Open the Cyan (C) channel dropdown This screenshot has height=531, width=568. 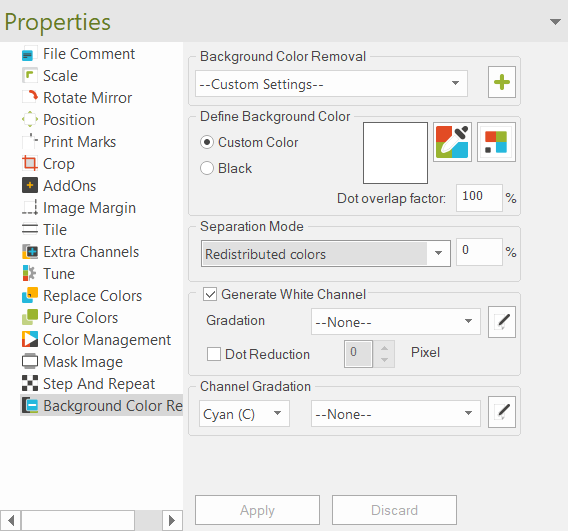244,413
